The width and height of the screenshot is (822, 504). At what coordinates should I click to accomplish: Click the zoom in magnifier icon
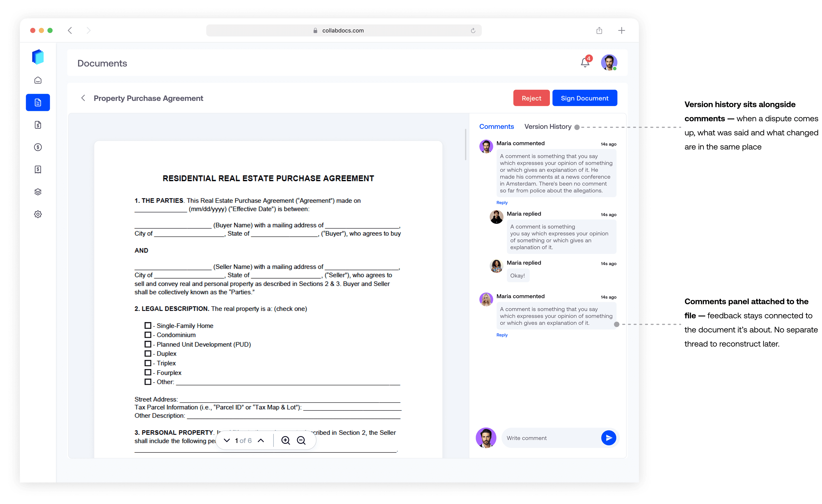pos(286,440)
